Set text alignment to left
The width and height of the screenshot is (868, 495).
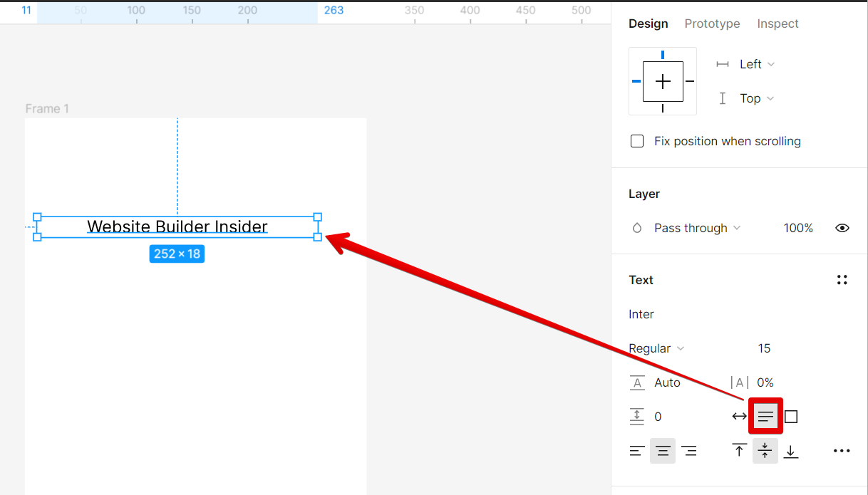637,450
